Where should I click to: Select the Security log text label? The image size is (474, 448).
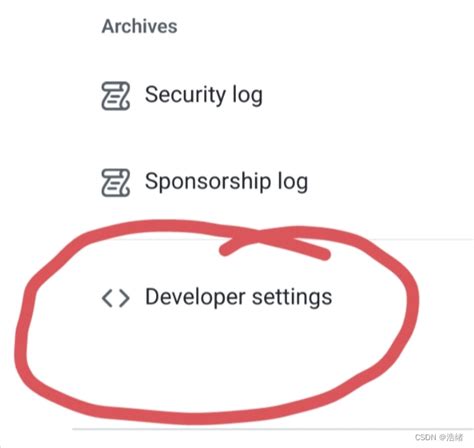[x=204, y=95]
